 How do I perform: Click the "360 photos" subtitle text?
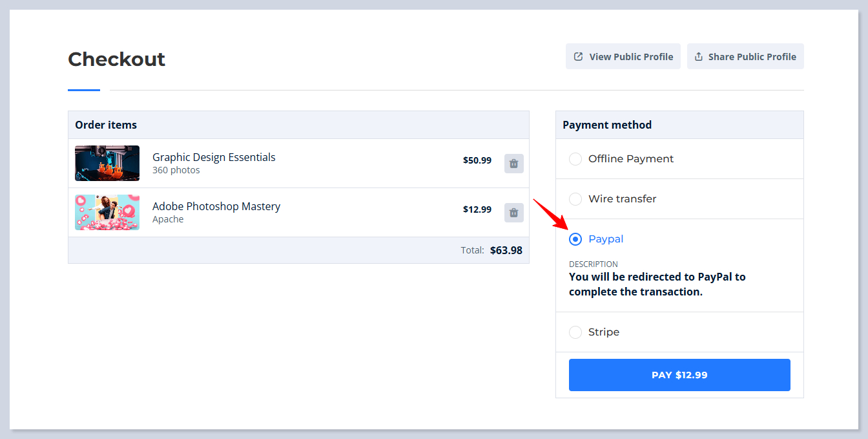pos(176,170)
